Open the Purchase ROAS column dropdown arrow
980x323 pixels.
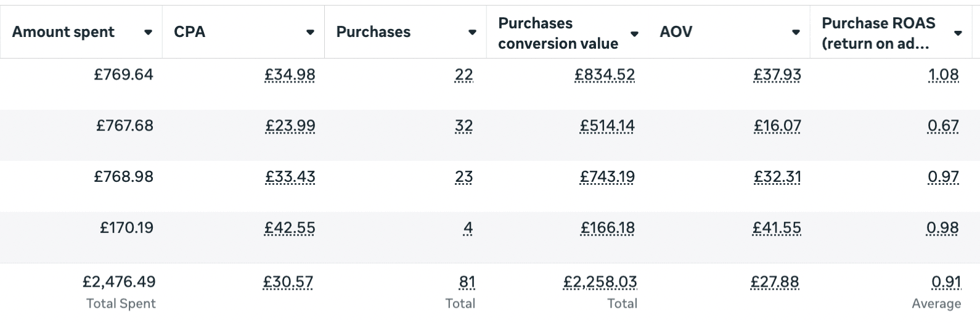(958, 33)
